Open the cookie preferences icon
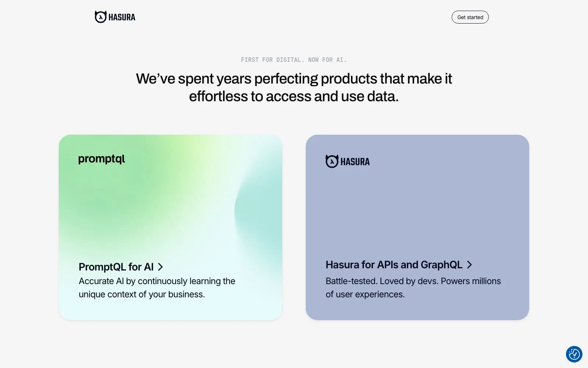588x368 pixels. (574, 354)
